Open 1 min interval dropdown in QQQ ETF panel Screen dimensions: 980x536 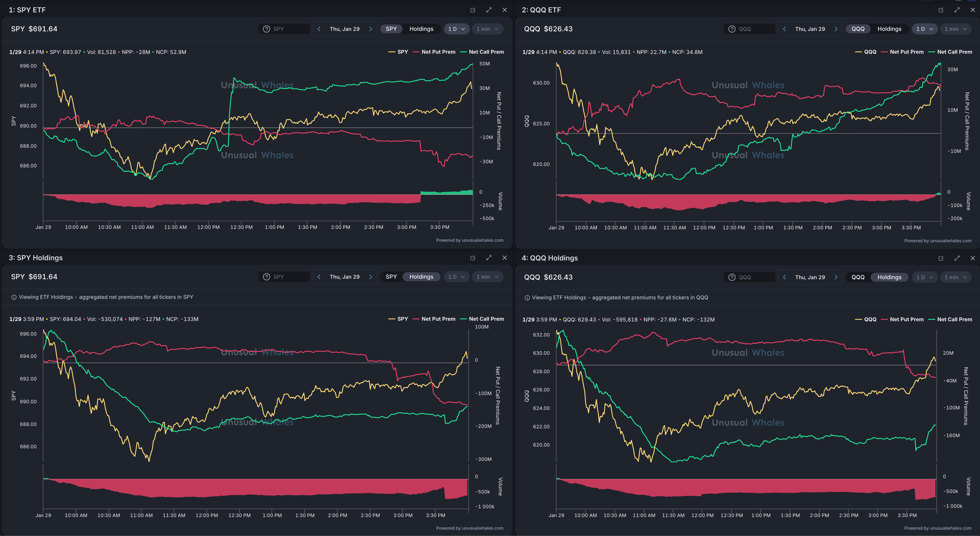point(955,29)
